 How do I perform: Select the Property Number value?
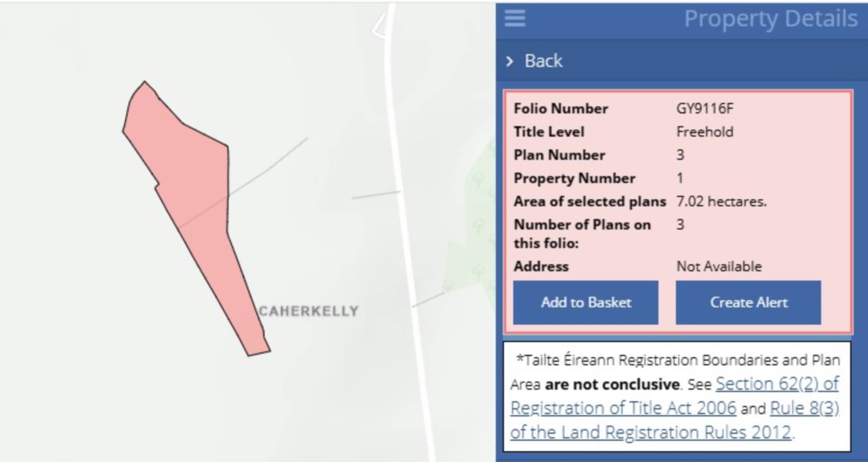click(x=682, y=178)
